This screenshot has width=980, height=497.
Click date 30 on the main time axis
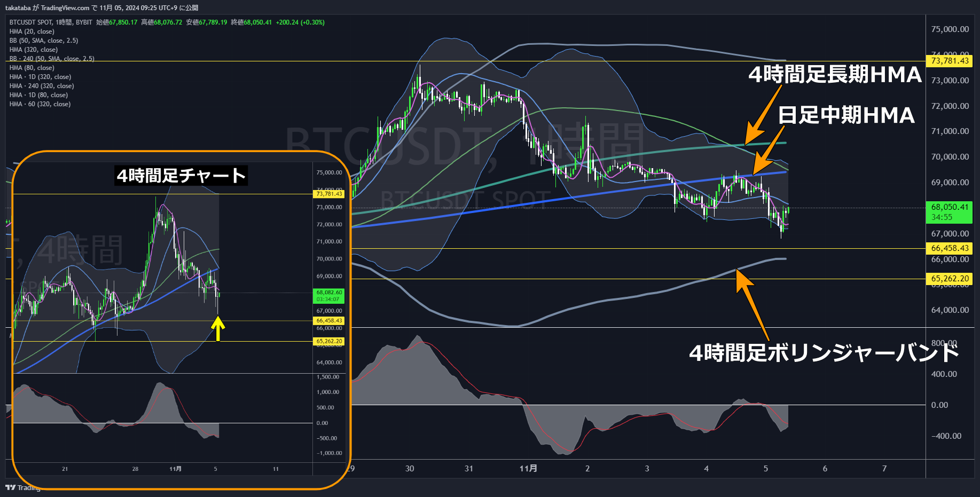[410, 469]
